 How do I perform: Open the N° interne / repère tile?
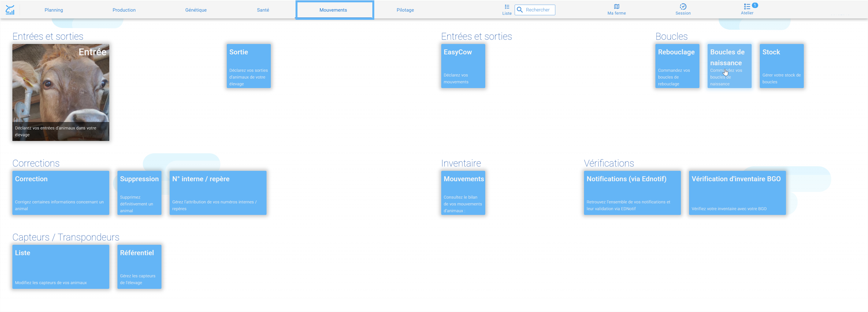[x=218, y=193]
